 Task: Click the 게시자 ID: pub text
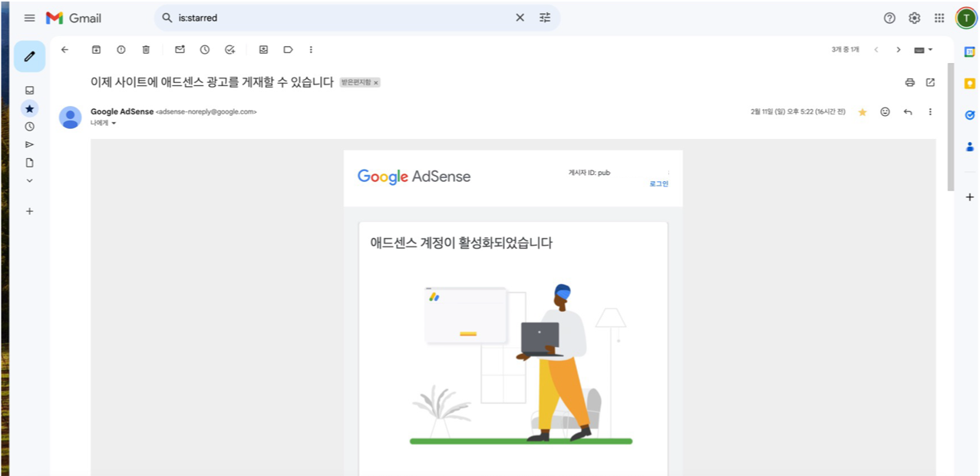tap(589, 173)
